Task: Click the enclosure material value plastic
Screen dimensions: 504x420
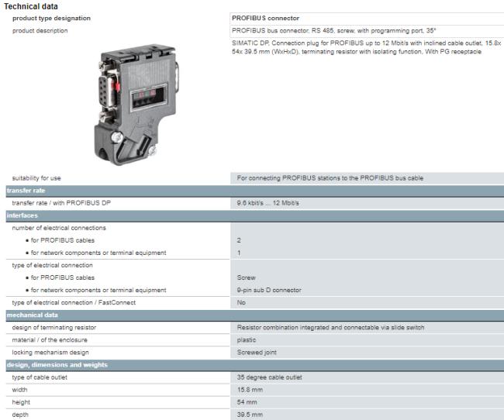Action: 246,339
